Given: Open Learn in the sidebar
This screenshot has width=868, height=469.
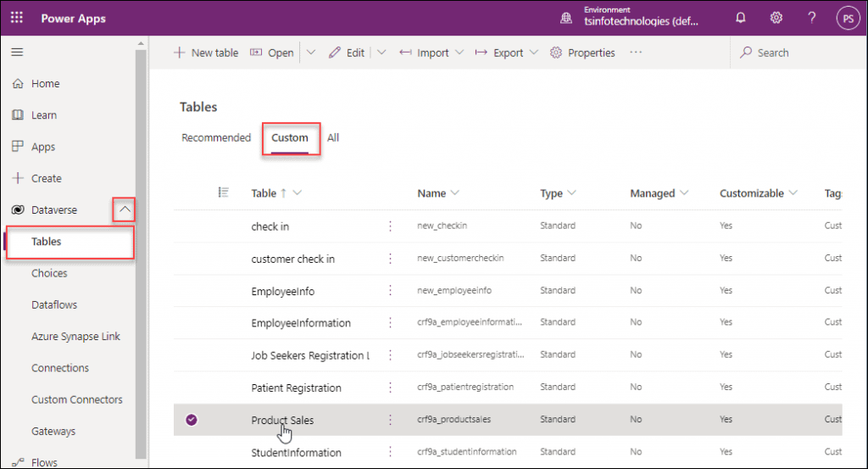Looking at the screenshot, I should coord(44,115).
